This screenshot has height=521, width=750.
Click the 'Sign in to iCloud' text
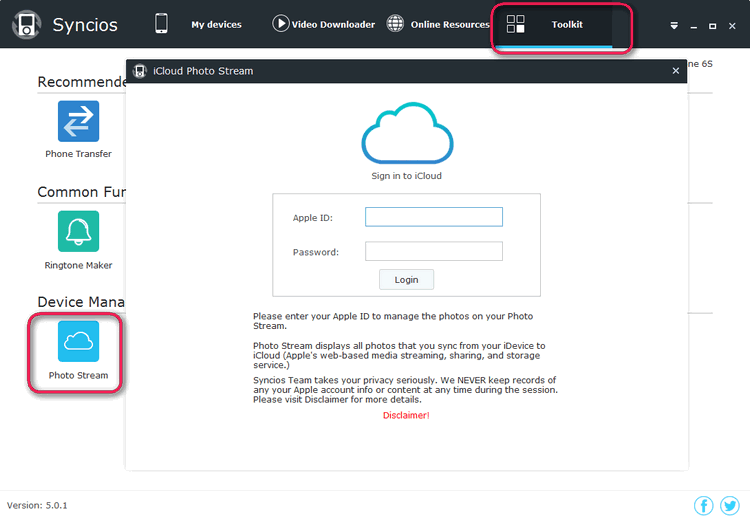[407, 176]
